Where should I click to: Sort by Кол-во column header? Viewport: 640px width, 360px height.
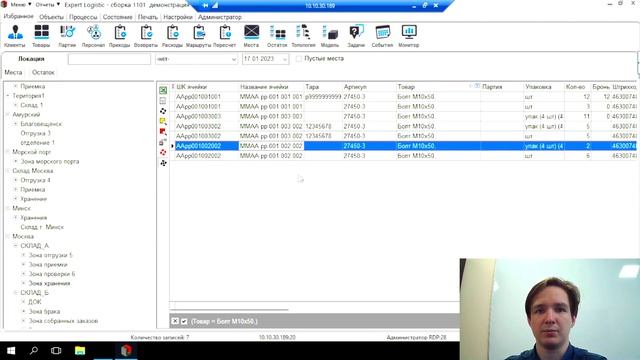577,87
